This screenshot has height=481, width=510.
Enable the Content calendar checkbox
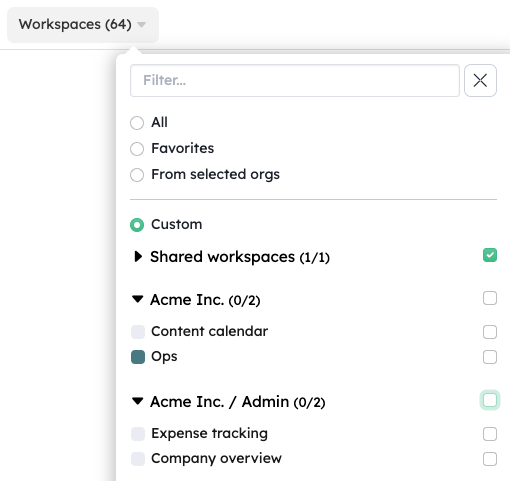490,332
